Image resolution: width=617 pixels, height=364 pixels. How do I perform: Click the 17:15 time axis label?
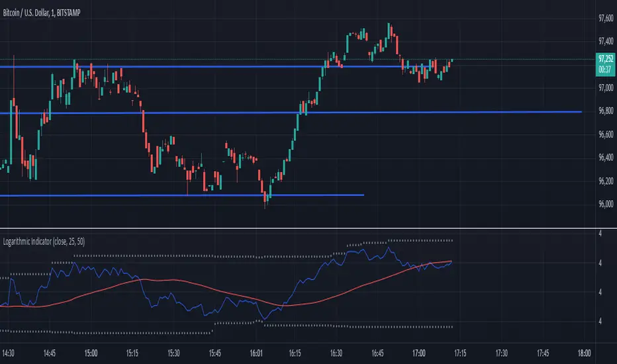460,353
